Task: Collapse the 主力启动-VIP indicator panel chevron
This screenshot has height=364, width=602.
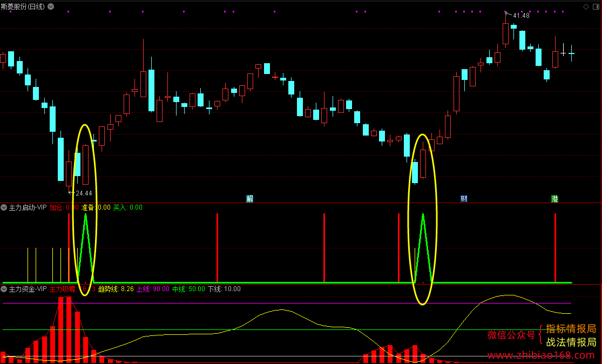Action: tap(4, 207)
